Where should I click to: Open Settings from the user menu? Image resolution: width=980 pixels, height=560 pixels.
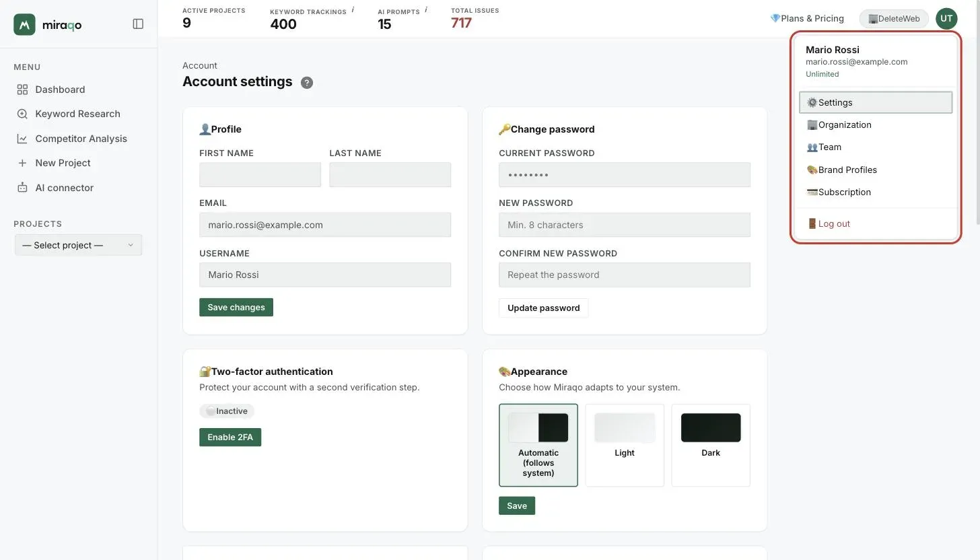pyautogui.click(x=876, y=102)
